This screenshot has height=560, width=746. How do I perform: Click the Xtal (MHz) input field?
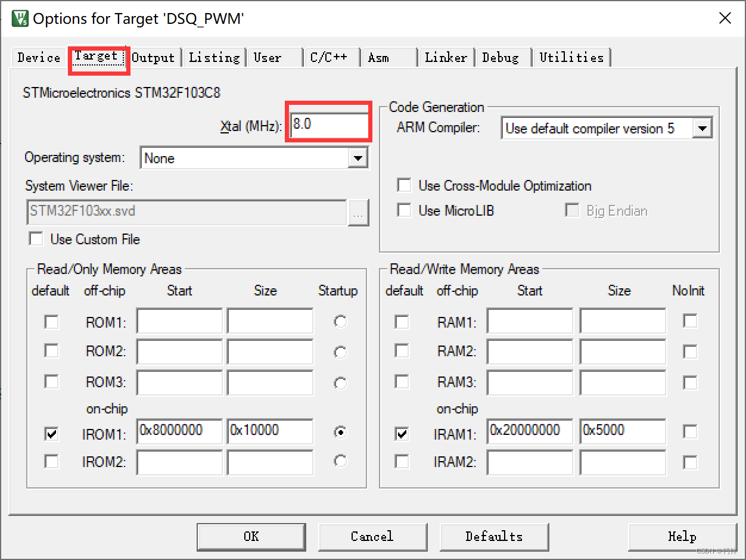pos(330,126)
